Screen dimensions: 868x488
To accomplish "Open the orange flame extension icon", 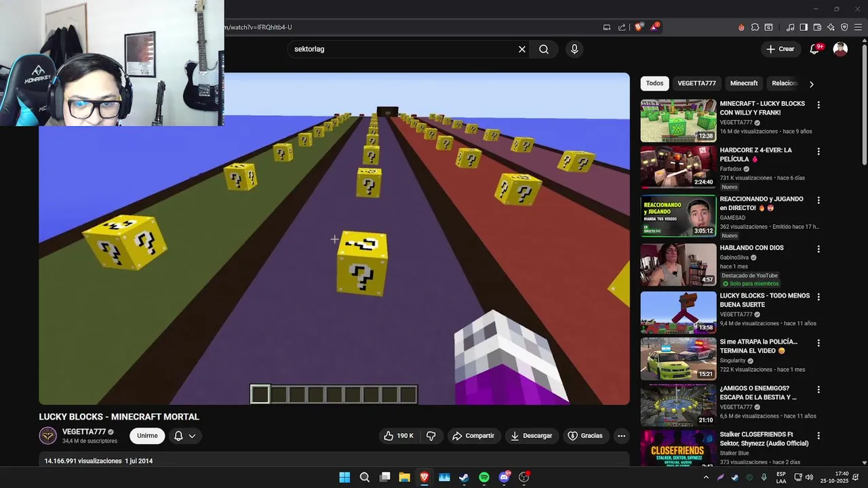I will point(741,27).
